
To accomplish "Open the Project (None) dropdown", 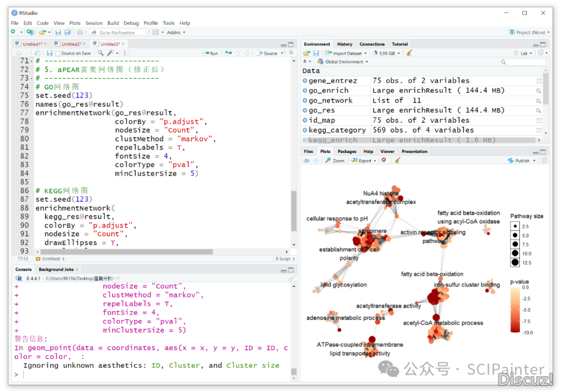I will tap(529, 32).
